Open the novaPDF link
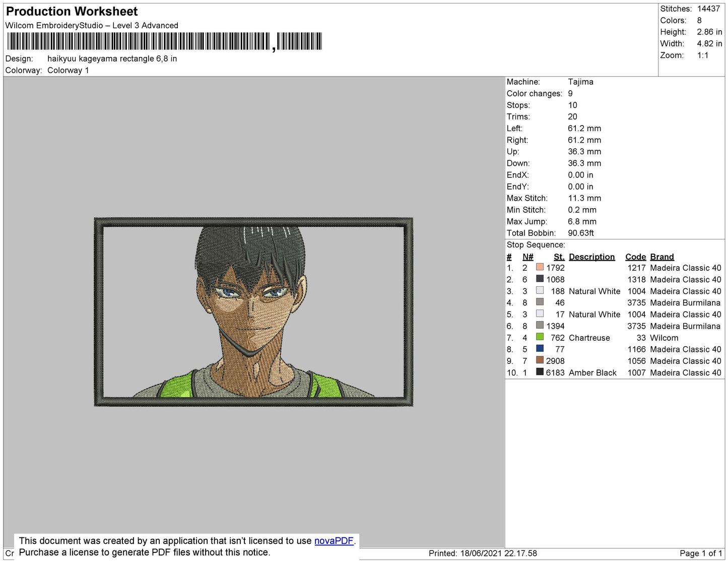 tap(334, 541)
